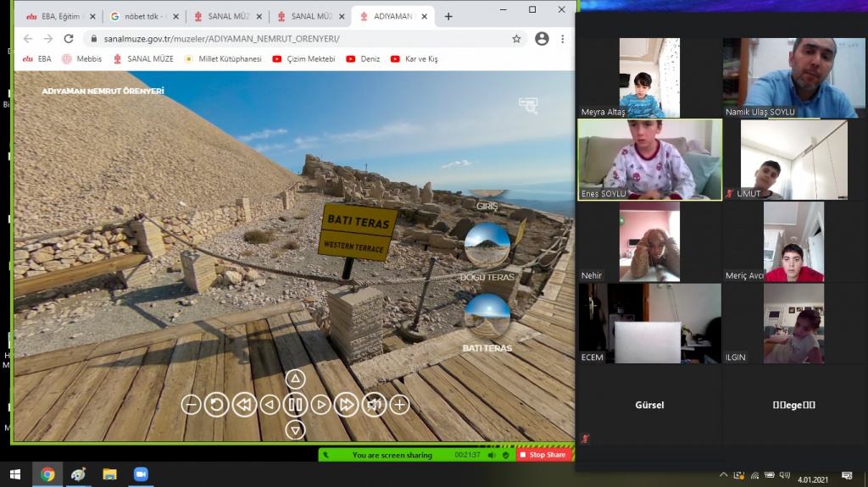The height and width of the screenshot is (487, 868).
Task: Skip to next scene with fast-forward button
Action: pyautogui.click(x=346, y=405)
